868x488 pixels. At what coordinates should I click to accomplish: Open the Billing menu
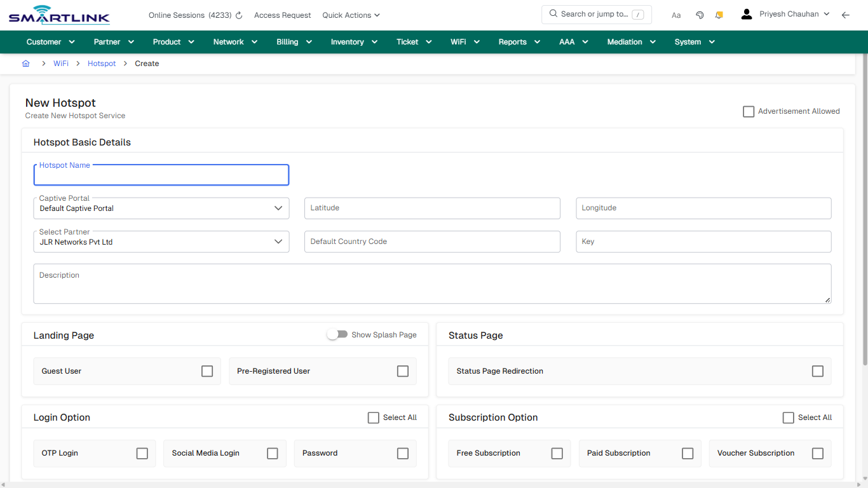point(294,42)
